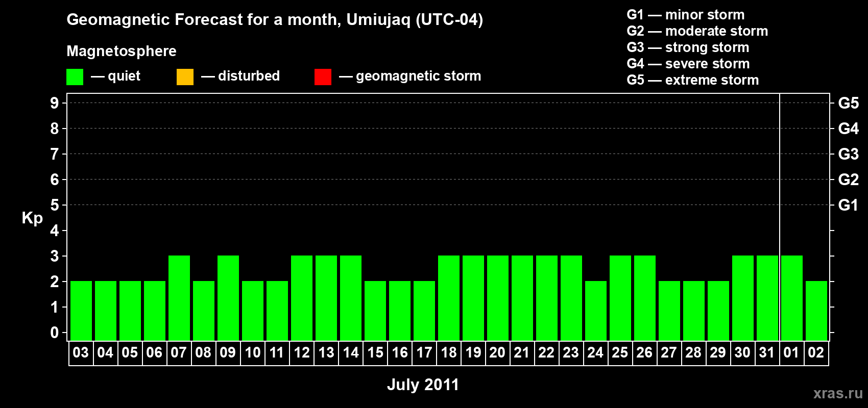This screenshot has height=408, width=868.
Task: Click the green quiet legend swatch
Action: [x=75, y=77]
